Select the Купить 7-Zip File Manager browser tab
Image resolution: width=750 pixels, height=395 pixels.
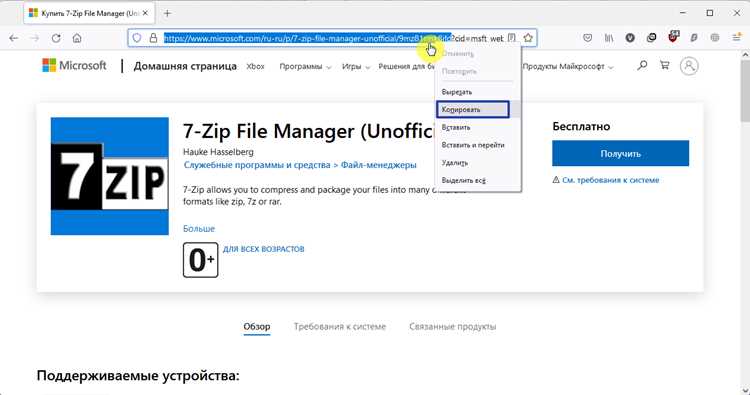tap(89, 13)
